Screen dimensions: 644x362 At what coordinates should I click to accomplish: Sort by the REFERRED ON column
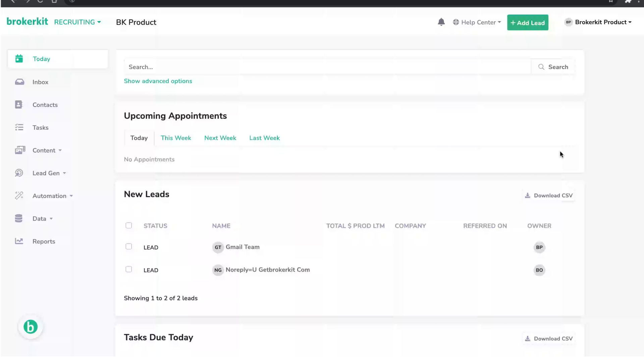pyautogui.click(x=485, y=226)
